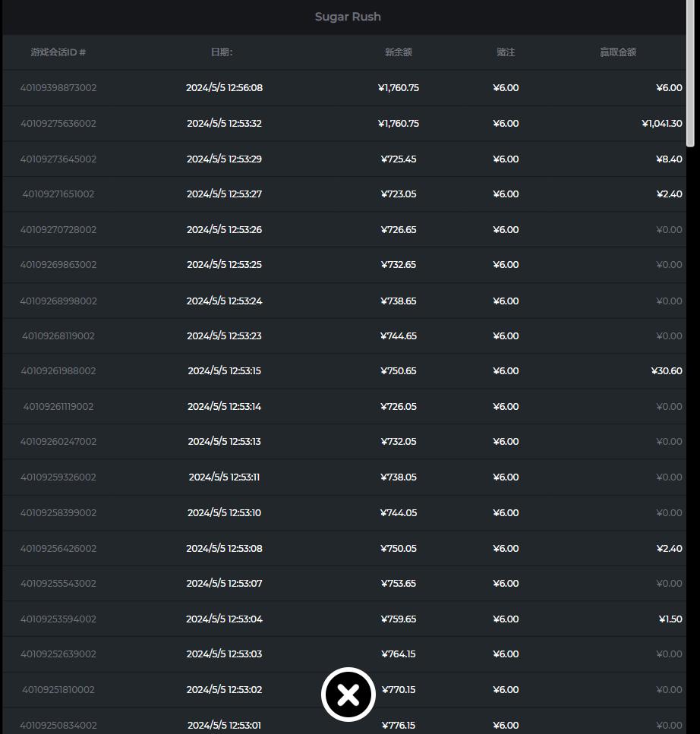Select the new balance ¥723.05

point(399,194)
